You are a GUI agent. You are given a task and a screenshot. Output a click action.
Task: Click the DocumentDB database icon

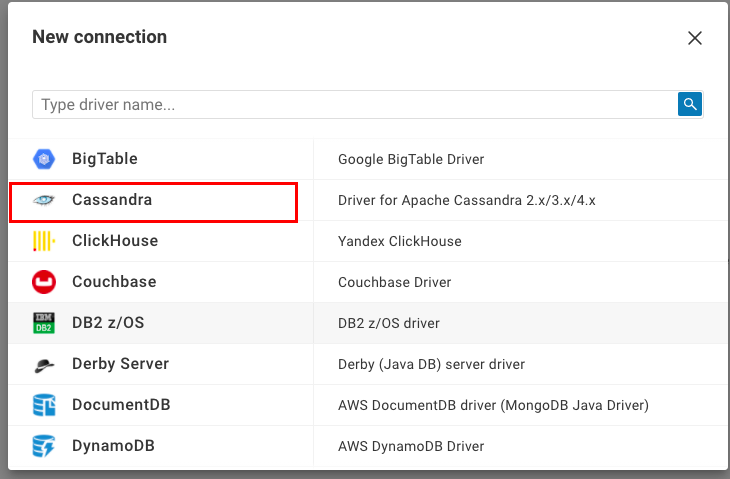pos(44,405)
